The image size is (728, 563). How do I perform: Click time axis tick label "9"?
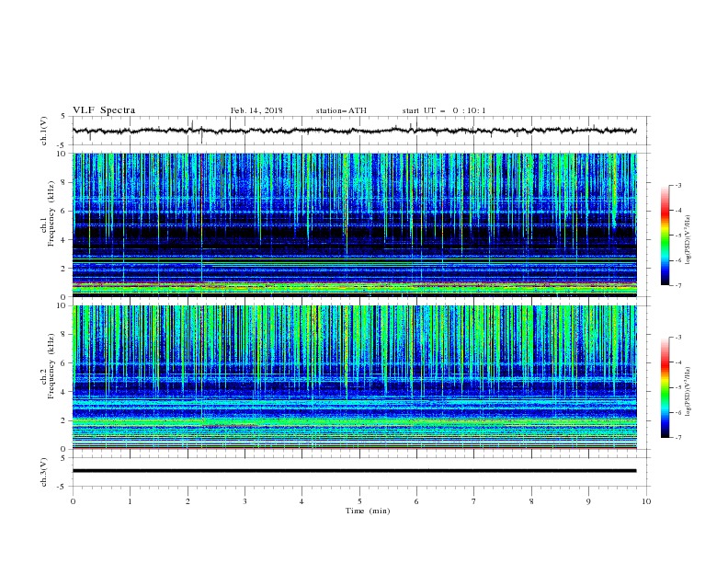coord(588,501)
